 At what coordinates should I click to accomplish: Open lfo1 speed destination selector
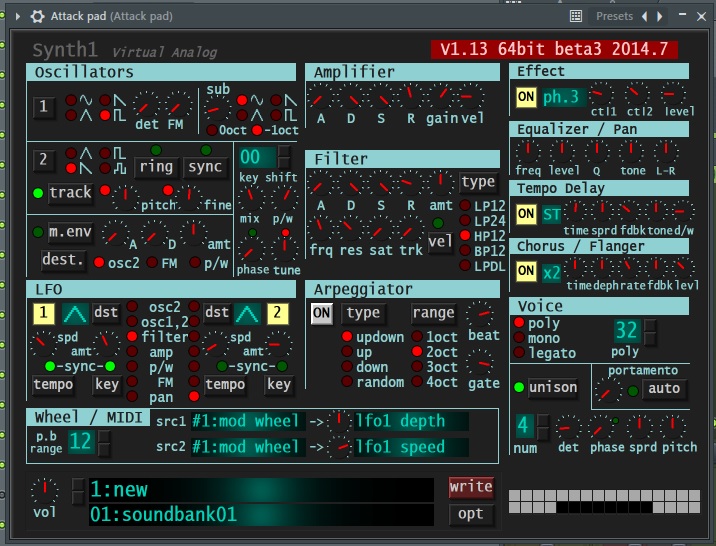point(411,447)
